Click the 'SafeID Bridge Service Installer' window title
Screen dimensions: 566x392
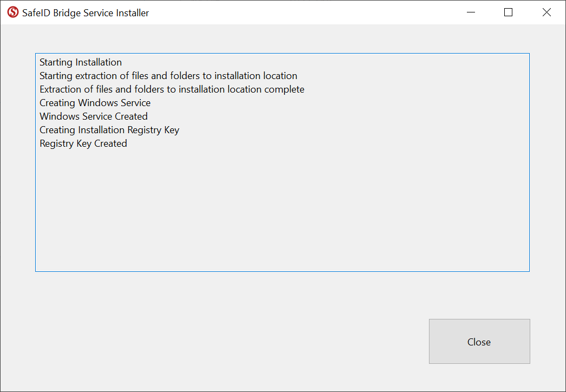(86, 12)
